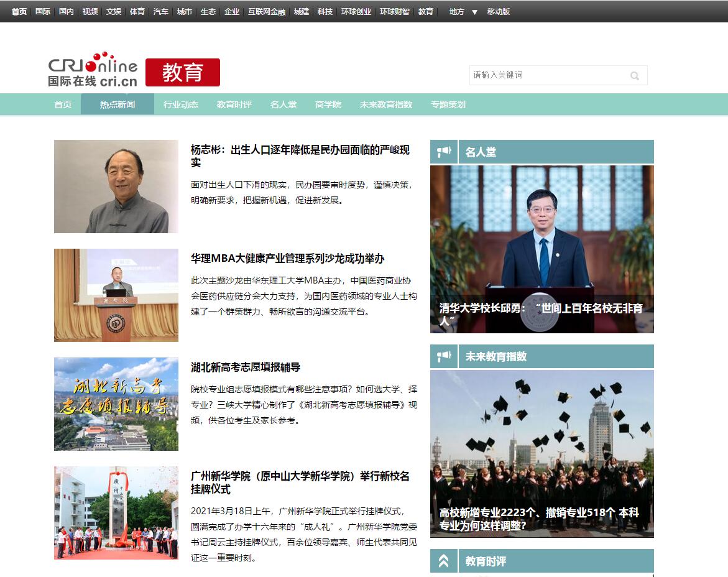Viewport: 728px width, 577px height.
Task: Open the 商学院 section tab
Action: [328, 104]
